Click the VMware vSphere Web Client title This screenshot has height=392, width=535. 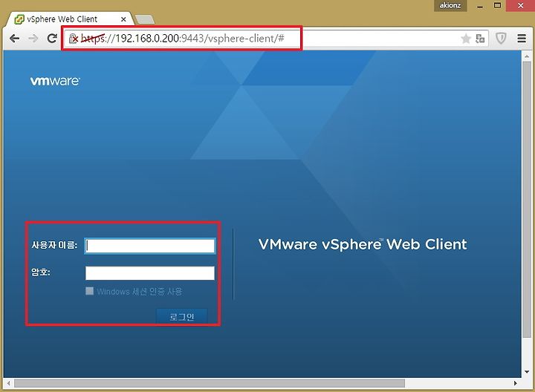click(363, 244)
